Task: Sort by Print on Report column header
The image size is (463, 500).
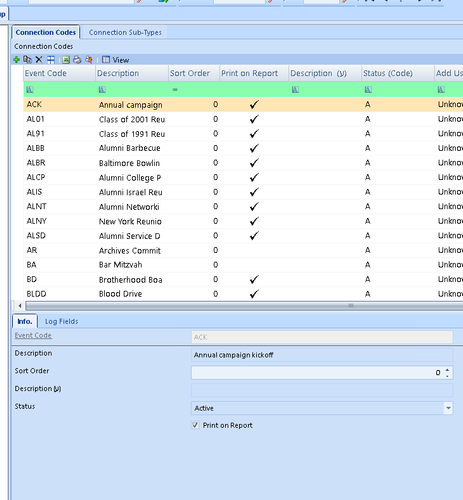Action: (254, 73)
